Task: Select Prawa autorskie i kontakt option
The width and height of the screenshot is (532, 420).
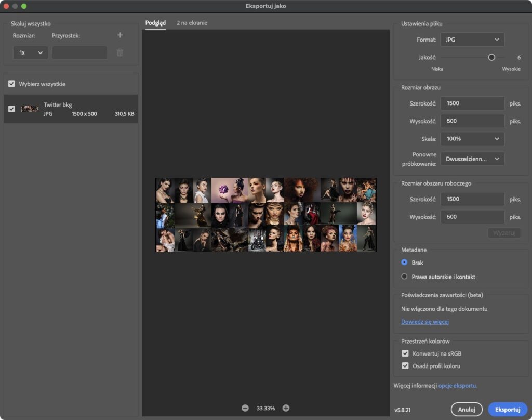Action: pyautogui.click(x=405, y=277)
